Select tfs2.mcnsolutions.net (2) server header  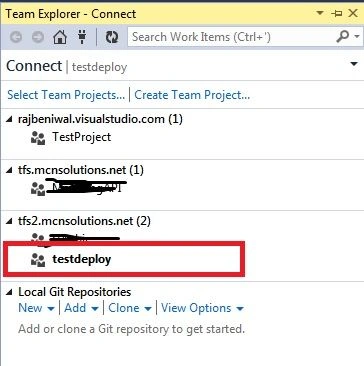tap(84, 221)
